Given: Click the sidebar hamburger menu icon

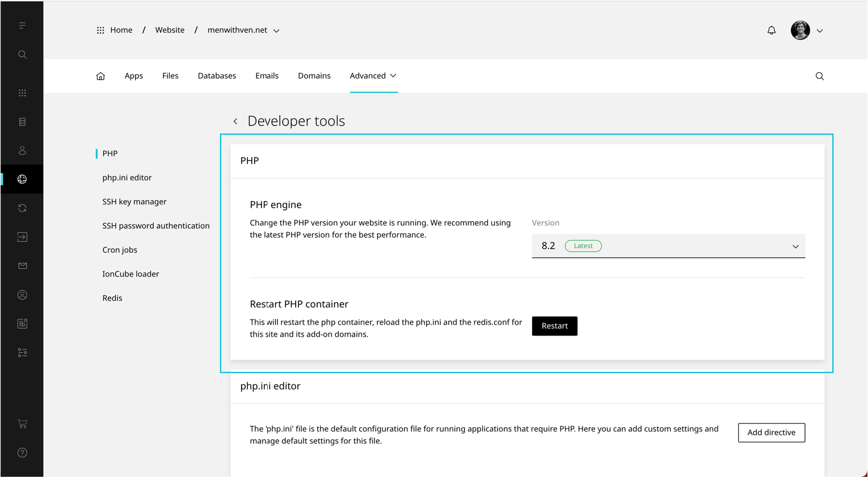Looking at the screenshot, I should tap(22, 26).
